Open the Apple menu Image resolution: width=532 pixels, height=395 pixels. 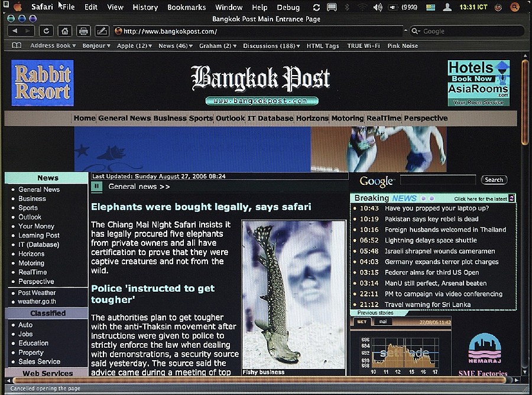pos(18,6)
